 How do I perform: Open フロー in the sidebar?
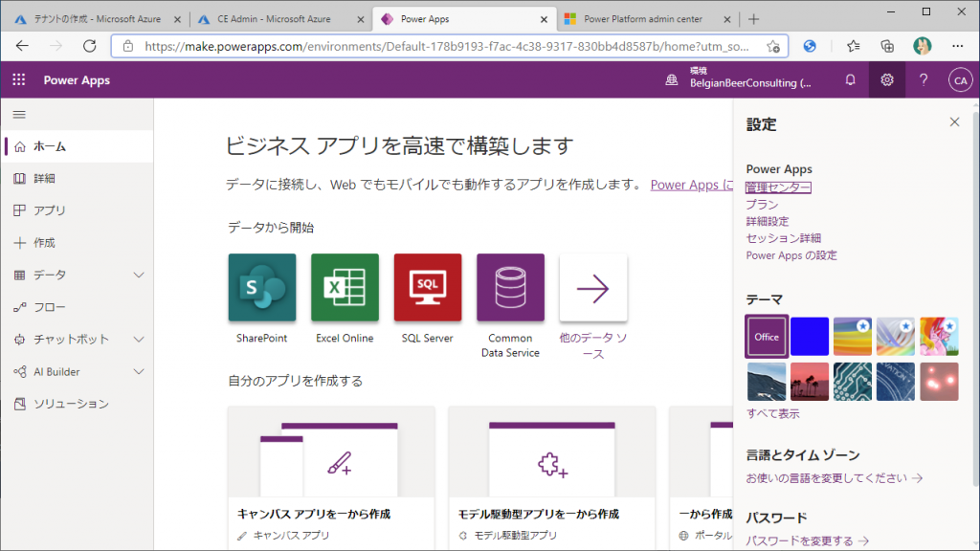pyautogui.click(x=78, y=307)
